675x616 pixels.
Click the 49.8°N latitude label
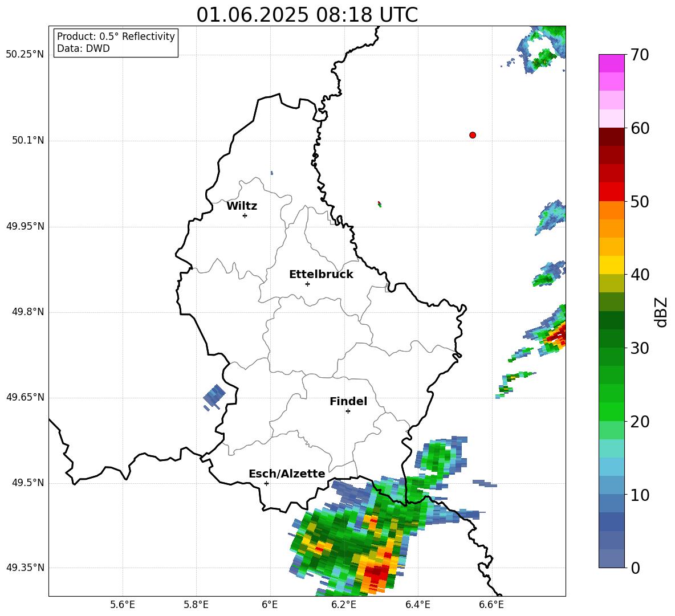click(28, 312)
